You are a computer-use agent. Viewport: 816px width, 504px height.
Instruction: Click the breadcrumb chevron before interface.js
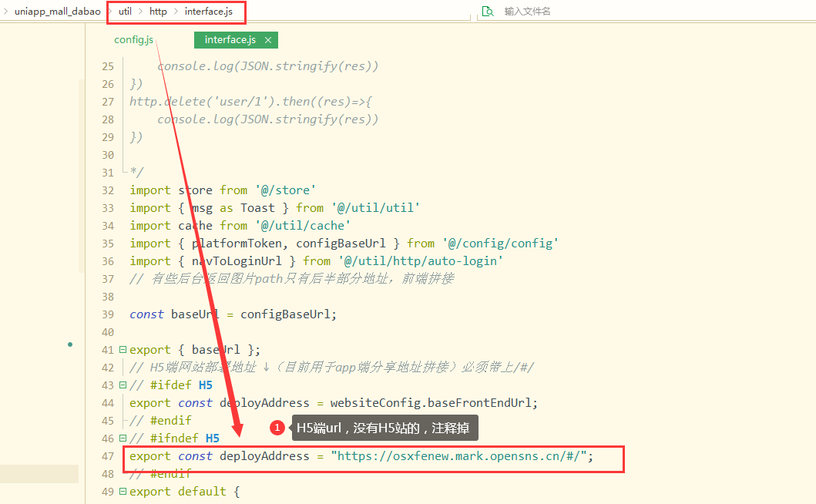(176, 11)
